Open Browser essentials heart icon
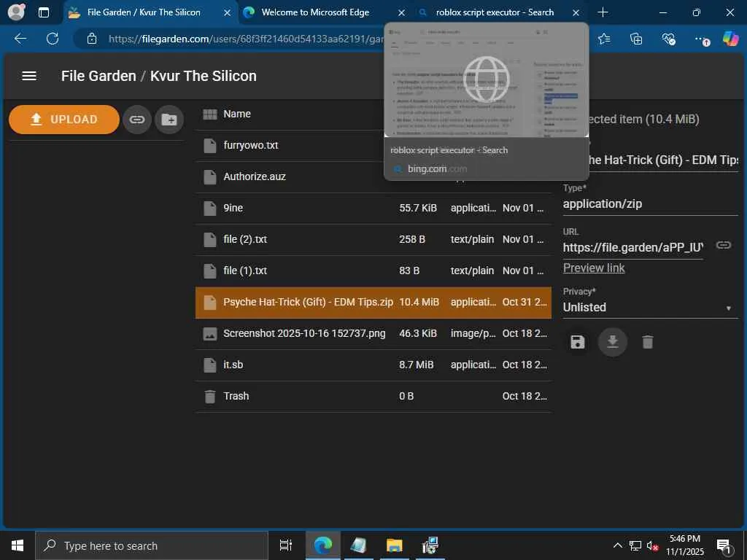This screenshot has width=747, height=560. [x=668, y=39]
